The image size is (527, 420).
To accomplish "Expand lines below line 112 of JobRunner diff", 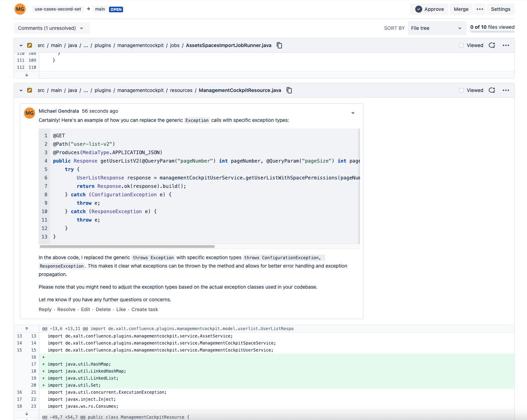I will [x=27, y=75].
